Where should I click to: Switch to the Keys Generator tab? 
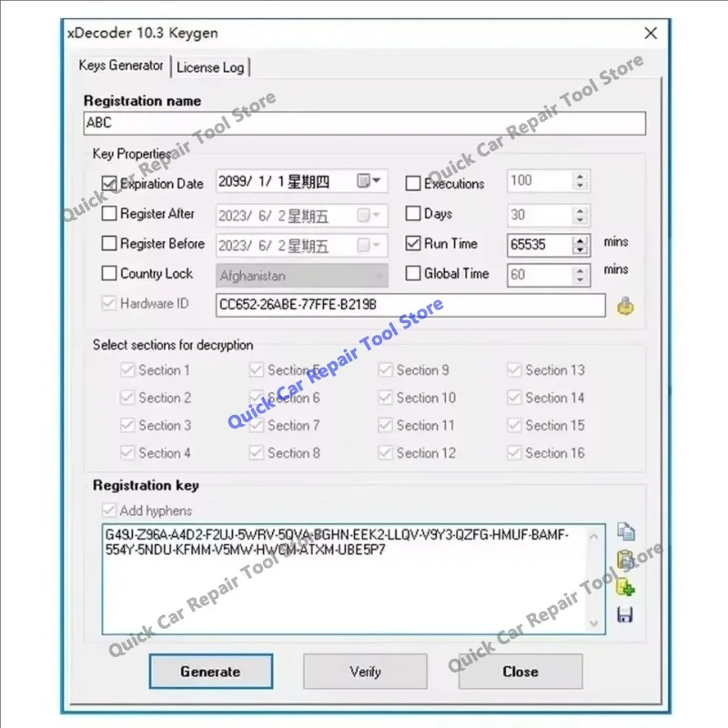(121, 66)
